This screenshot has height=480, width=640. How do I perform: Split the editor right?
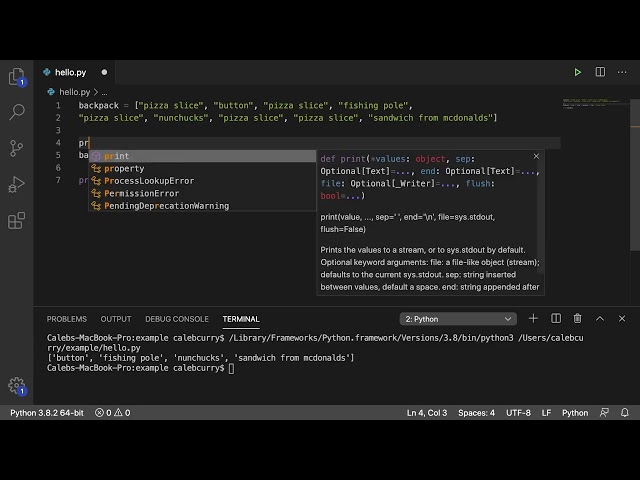coord(600,72)
